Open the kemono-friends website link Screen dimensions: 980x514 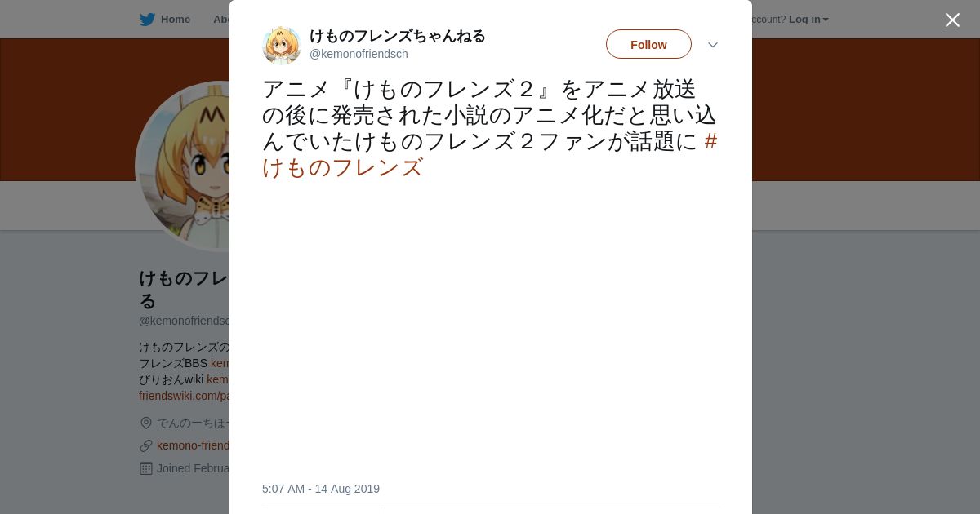click(x=193, y=445)
